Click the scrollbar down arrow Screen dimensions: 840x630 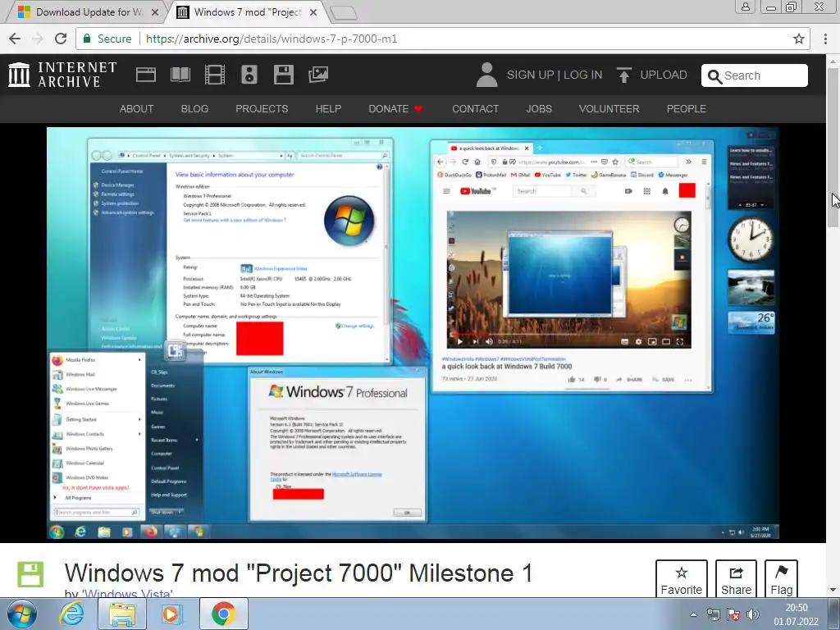click(x=833, y=591)
